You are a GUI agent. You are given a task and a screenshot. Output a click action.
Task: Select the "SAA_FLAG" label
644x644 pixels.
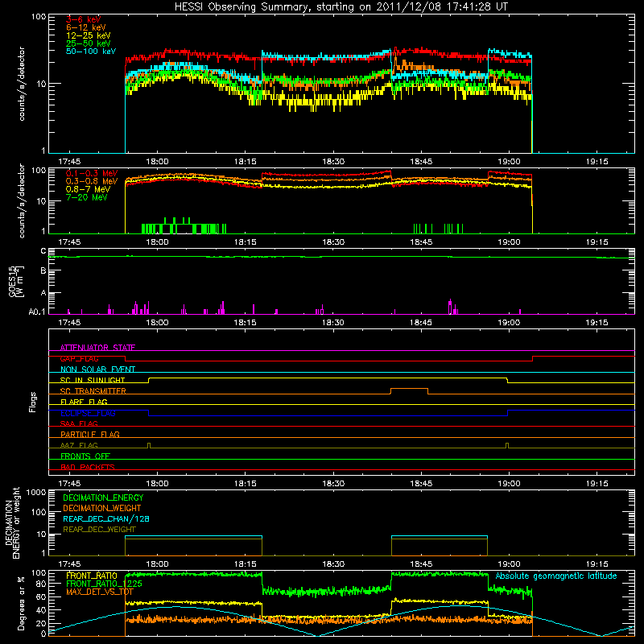[x=79, y=423]
